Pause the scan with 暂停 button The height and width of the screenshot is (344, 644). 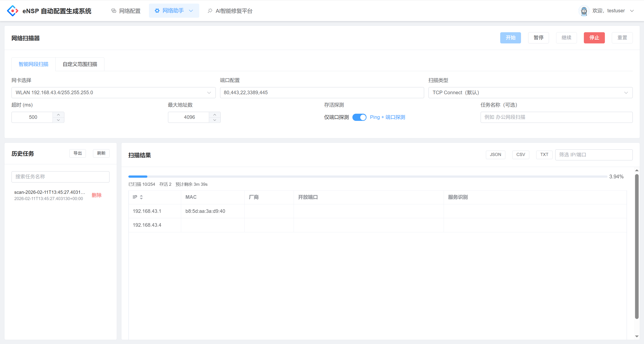(538, 38)
